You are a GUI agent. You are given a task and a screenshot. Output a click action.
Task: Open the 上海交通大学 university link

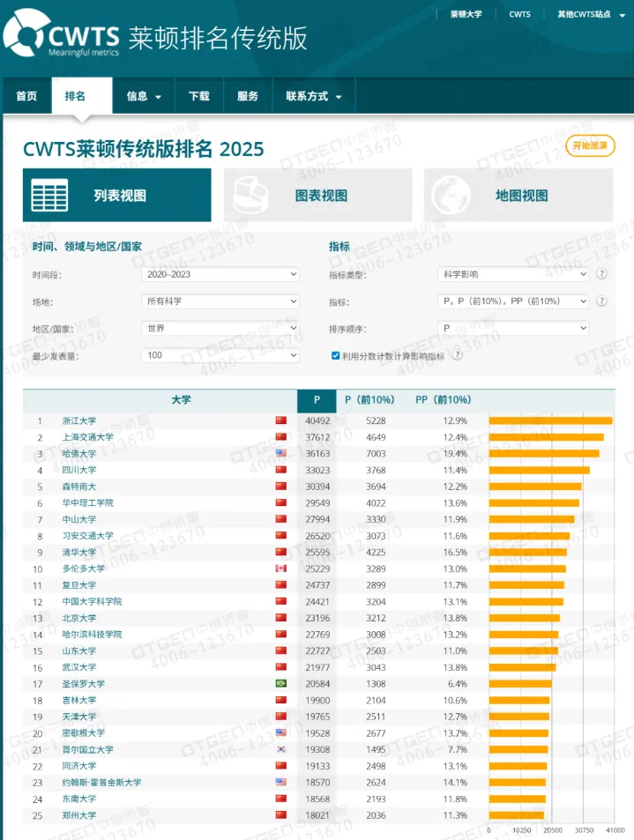(88, 437)
